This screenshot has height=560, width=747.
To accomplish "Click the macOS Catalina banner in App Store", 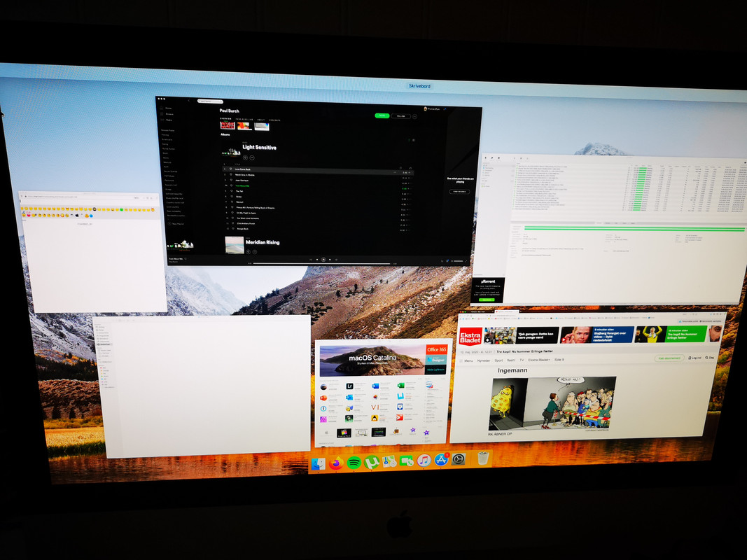I will tap(372, 361).
